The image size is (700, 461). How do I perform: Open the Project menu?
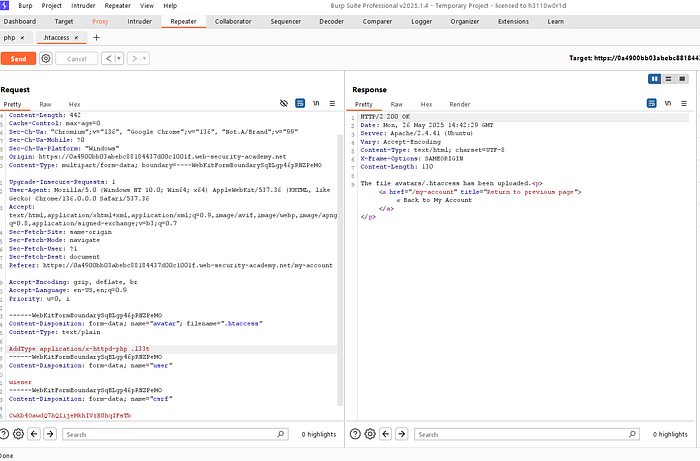[51, 6]
